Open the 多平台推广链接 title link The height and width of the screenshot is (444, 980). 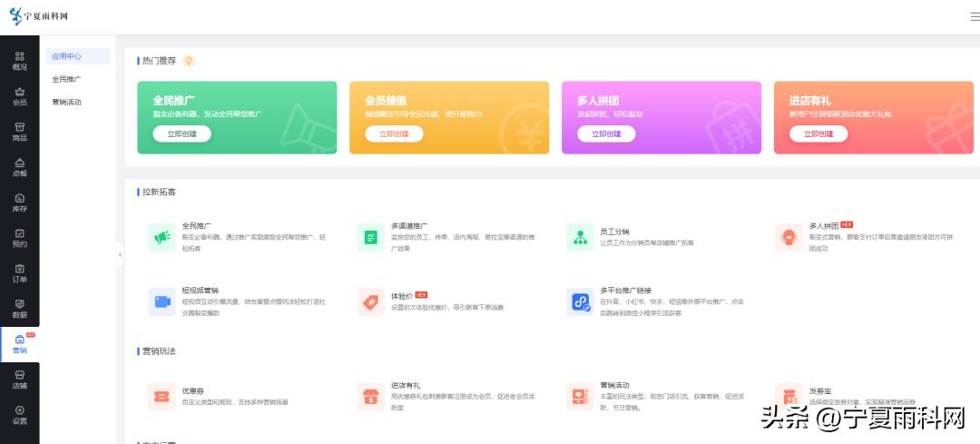point(625,291)
